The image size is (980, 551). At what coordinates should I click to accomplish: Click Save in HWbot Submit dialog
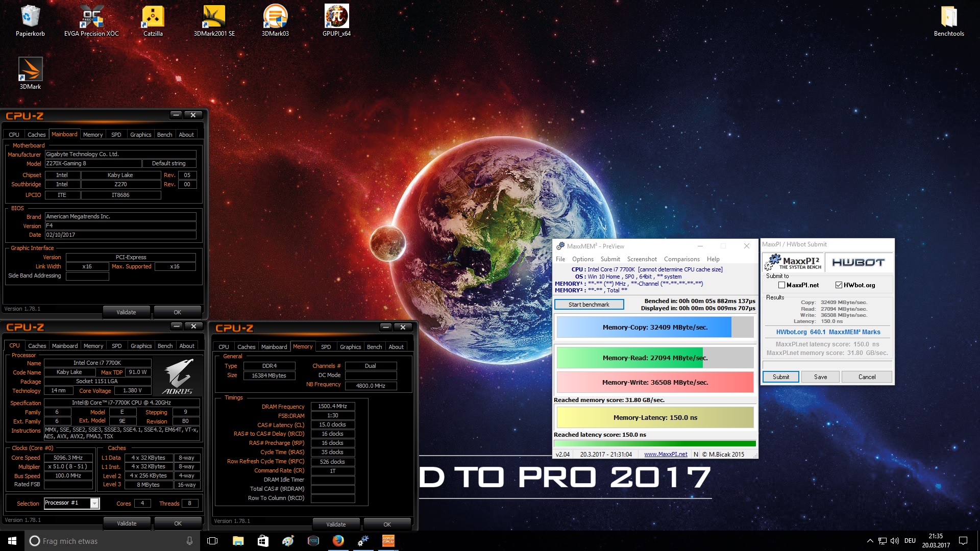coord(821,377)
